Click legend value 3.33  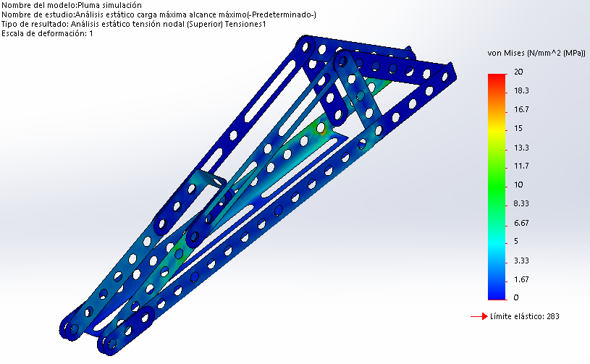521,261
